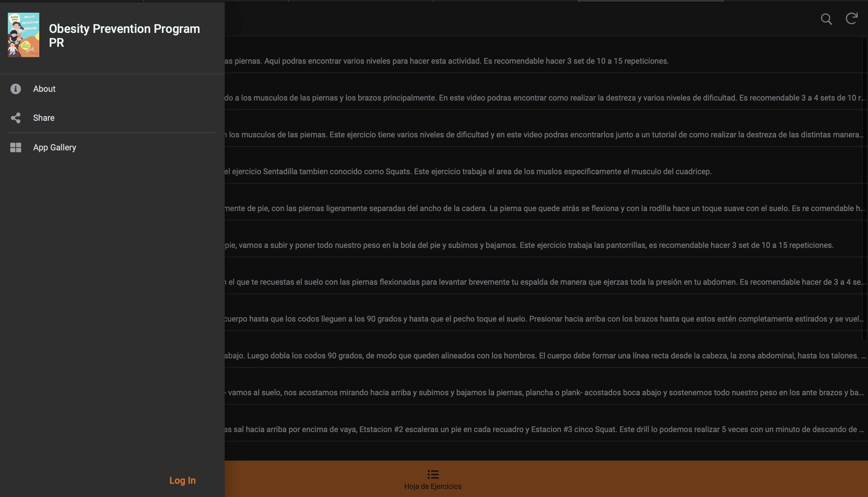Click the About info icon
Image resolution: width=868 pixels, height=497 pixels.
[x=15, y=89]
